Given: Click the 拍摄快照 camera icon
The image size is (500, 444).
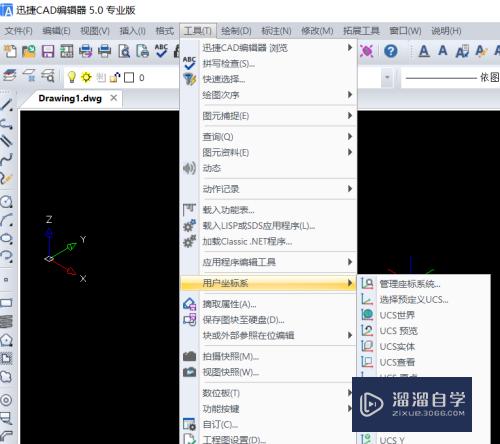Looking at the screenshot, I should (x=189, y=356).
